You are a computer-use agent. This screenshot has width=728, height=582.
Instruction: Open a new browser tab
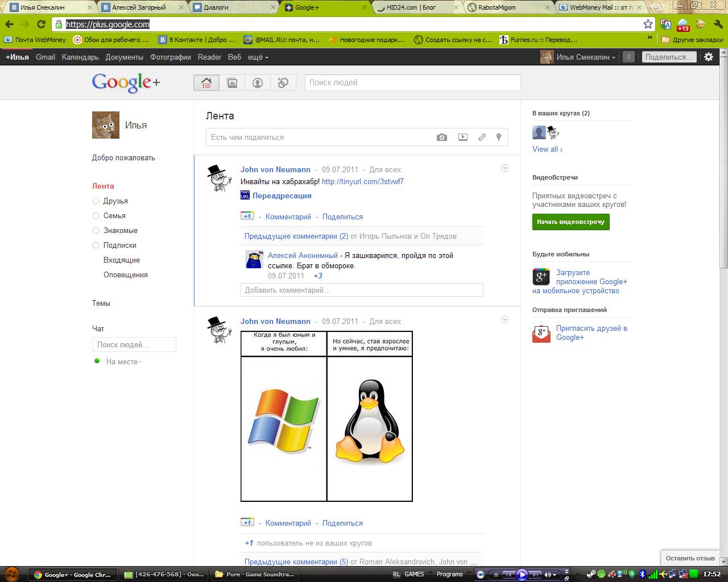[x=655, y=7]
